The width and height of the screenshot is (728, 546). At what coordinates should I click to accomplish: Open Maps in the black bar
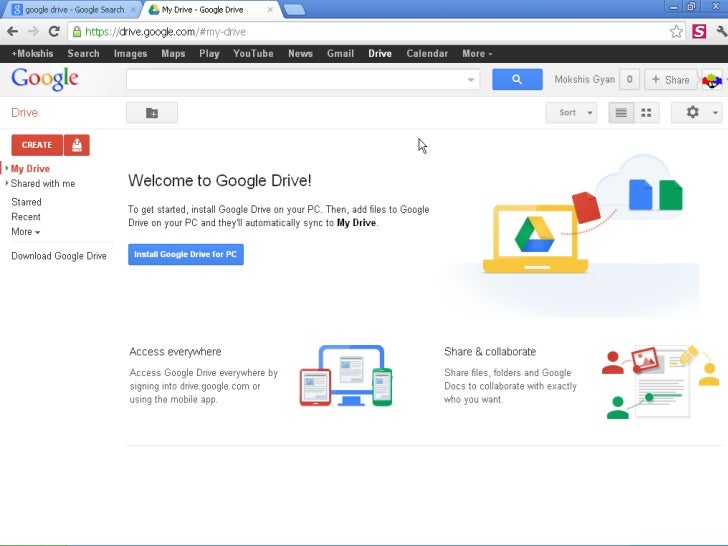pos(173,54)
